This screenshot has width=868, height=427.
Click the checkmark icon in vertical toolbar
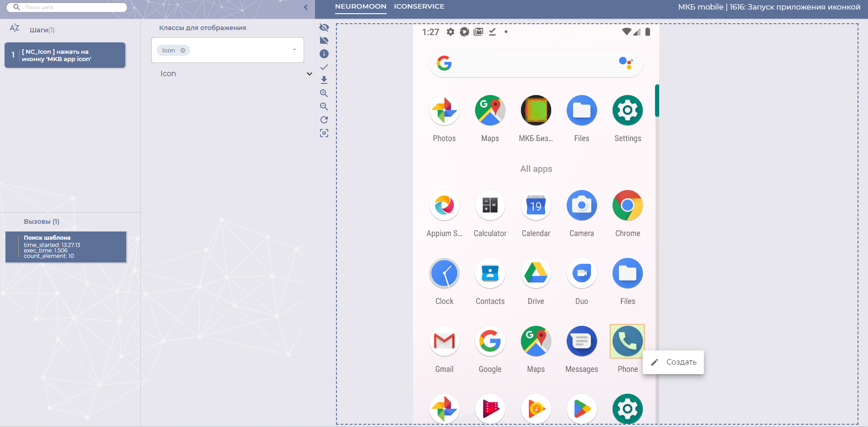tap(324, 67)
